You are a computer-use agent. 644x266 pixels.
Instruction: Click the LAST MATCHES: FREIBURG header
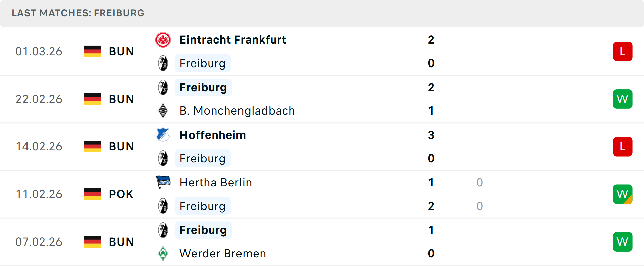click(x=77, y=13)
